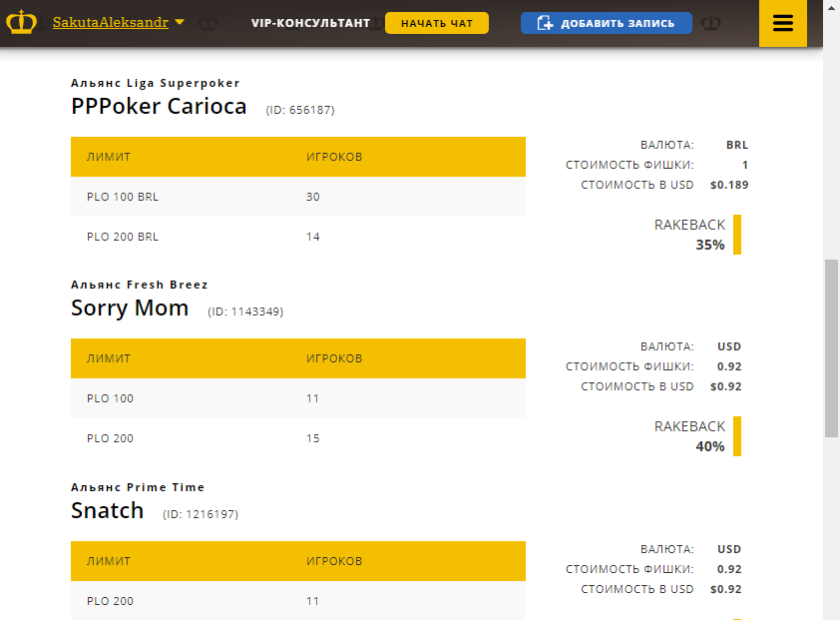
Task: Open the SakutaAleksandr profile link
Action: coord(111,22)
